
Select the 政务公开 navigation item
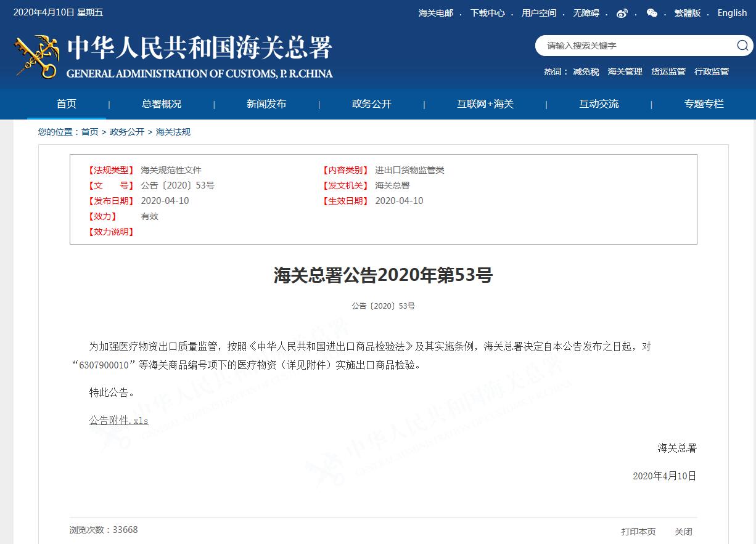(x=371, y=104)
